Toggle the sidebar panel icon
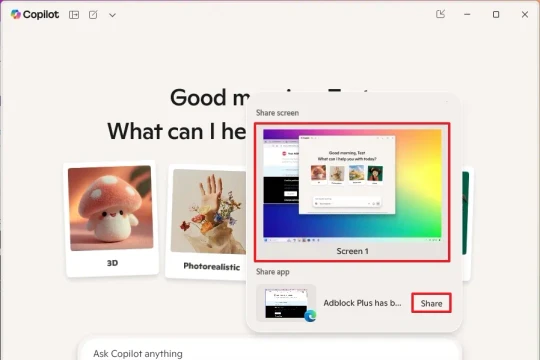Screen dimensions: 540x360 [x=74, y=15]
